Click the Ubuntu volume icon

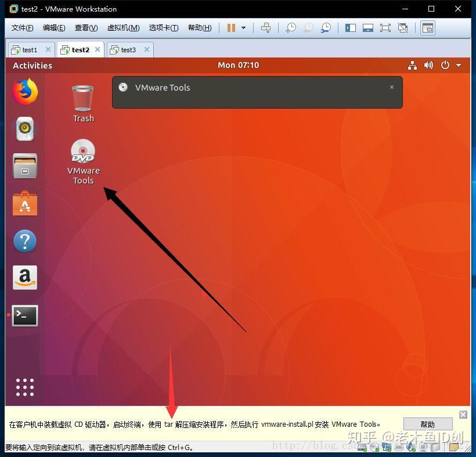tap(428, 65)
